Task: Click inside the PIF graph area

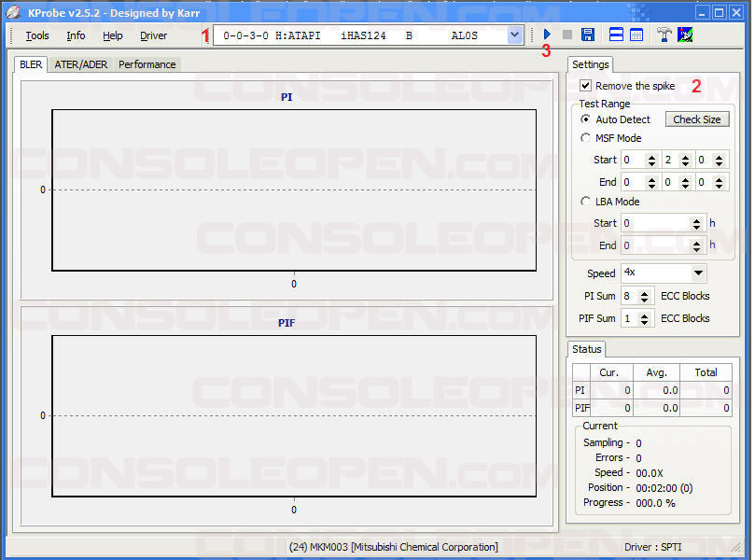Action: tap(294, 416)
